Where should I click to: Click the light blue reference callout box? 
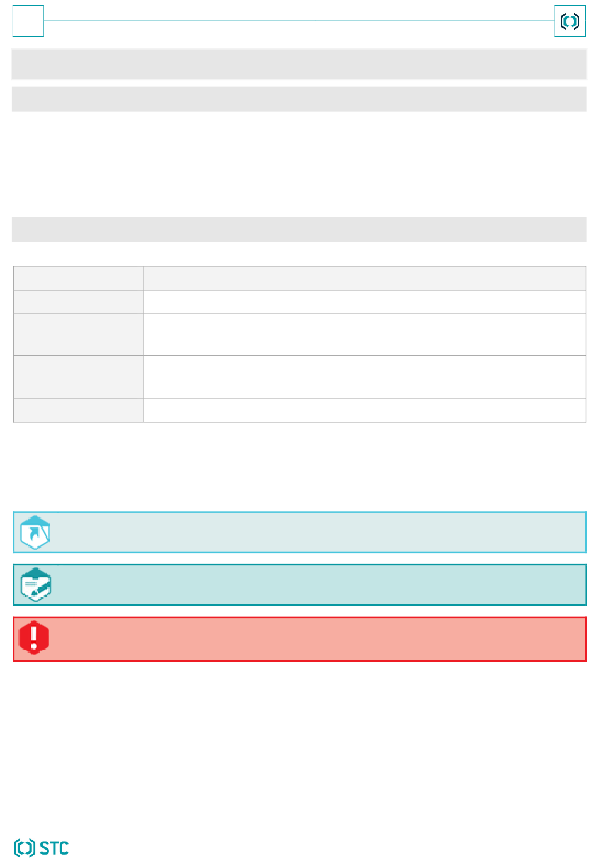tap(300, 533)
